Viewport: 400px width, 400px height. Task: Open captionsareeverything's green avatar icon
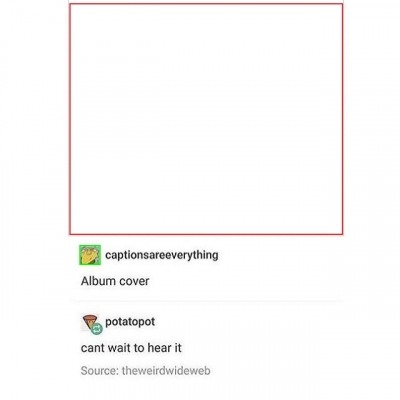point(90,255)
